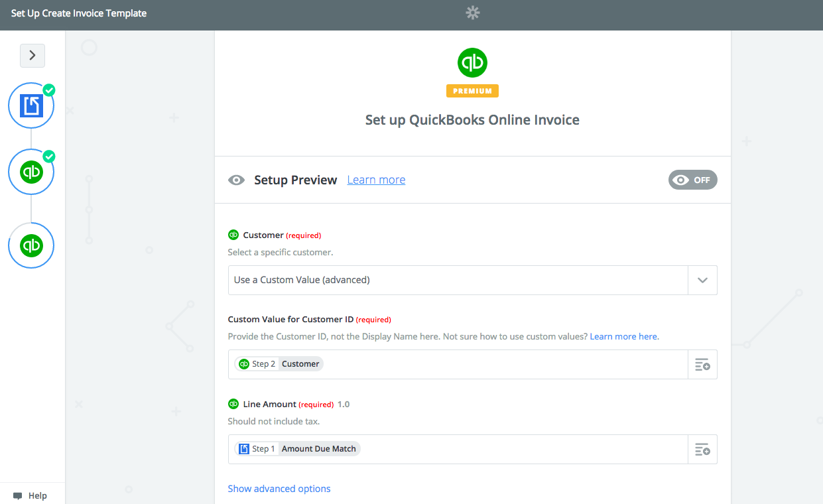Click the Set up QuickBooks Online Invoice heading
The height and width of the screenshot is (504, 823).
pos(472,120)
